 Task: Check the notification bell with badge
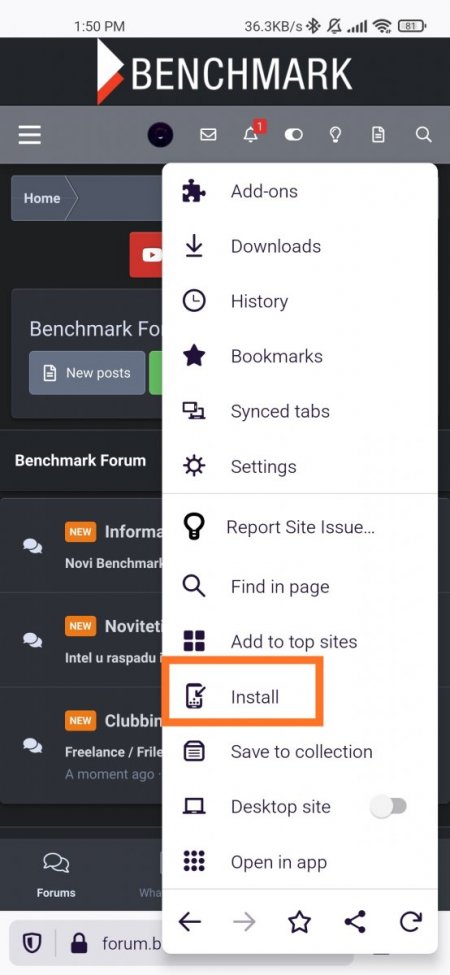252,133
